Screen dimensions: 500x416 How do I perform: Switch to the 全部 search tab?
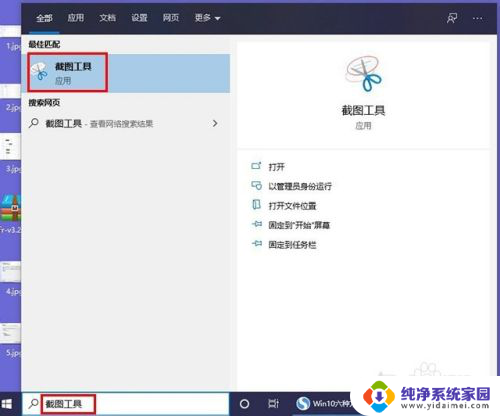[44, 18]
